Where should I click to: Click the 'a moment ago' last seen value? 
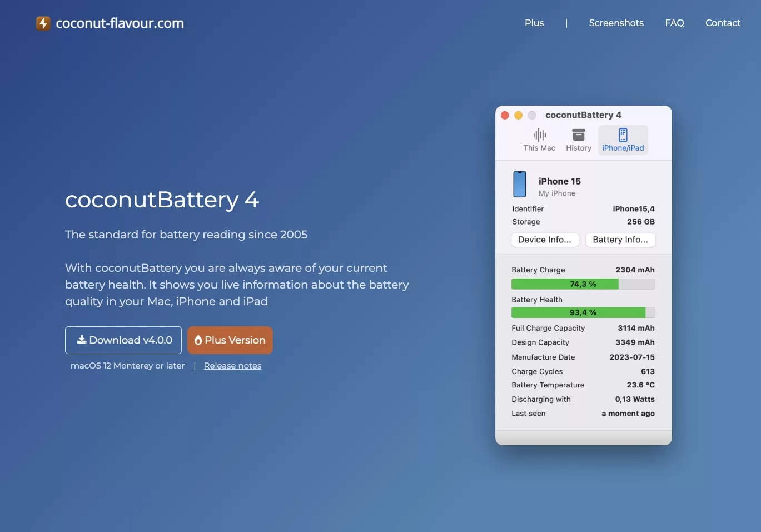628,414
